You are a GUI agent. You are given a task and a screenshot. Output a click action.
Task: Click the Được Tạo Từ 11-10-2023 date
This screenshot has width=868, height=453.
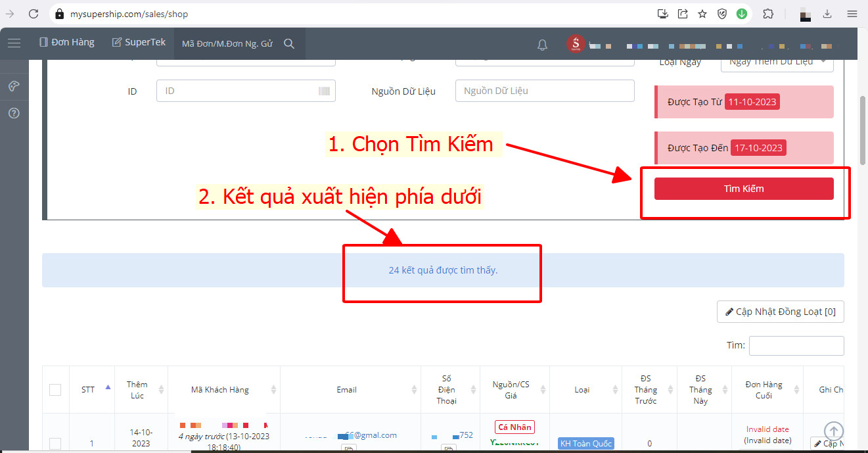click(x=752, y=102)
